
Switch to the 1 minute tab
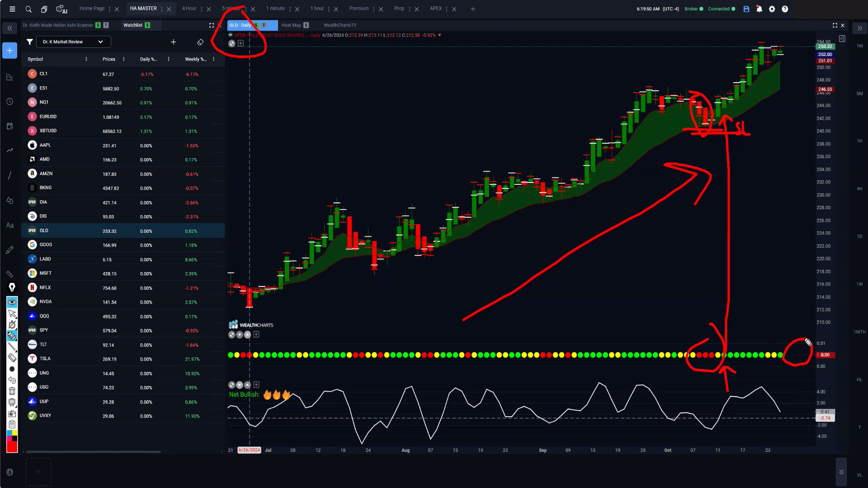click(275, 9)
